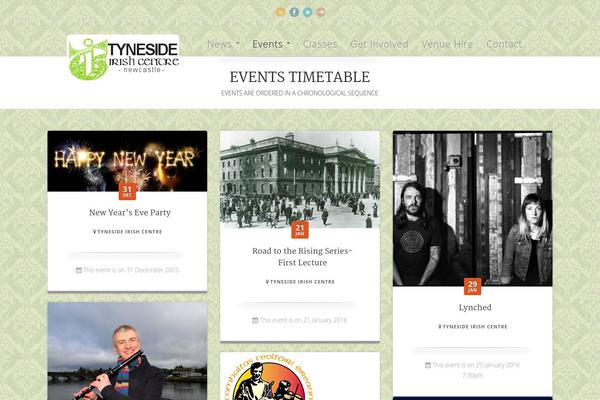Image resolution: width=600 pixels, height=400 pixels.
Task: Click the map pin icon in New Year's Eve card
Action: tap(95, 232)
